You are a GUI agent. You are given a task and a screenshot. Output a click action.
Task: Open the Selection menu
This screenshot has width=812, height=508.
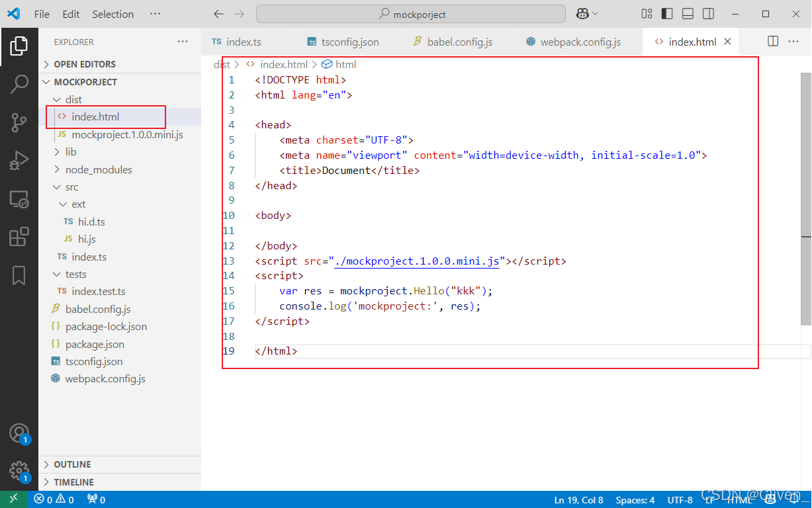pos(113,14)
